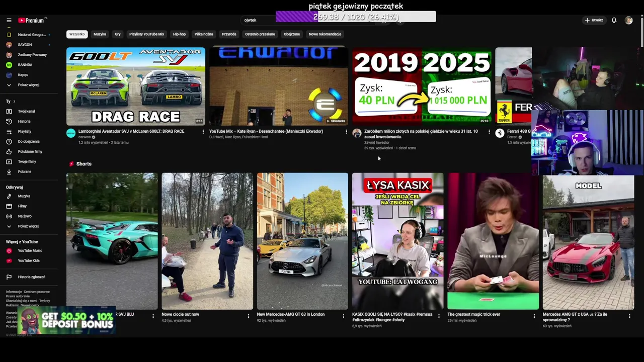The image size is (644, 362).
Task: Open options for greatest magic trick short
Action: click(534, 316)
